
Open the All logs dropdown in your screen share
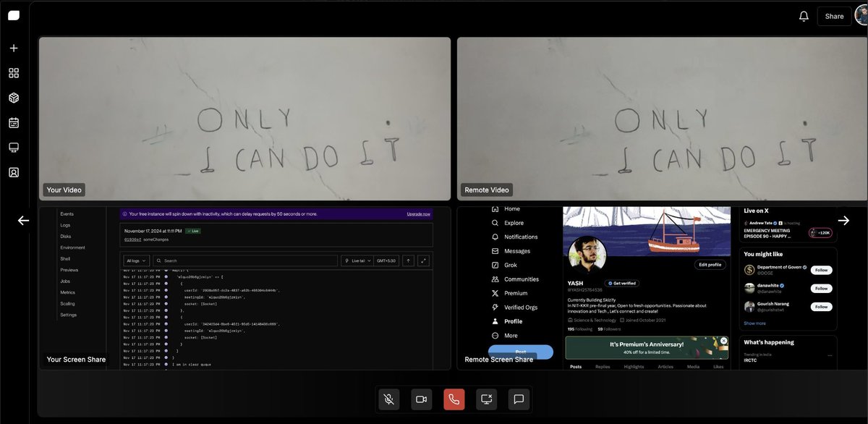tap(137, 260)
